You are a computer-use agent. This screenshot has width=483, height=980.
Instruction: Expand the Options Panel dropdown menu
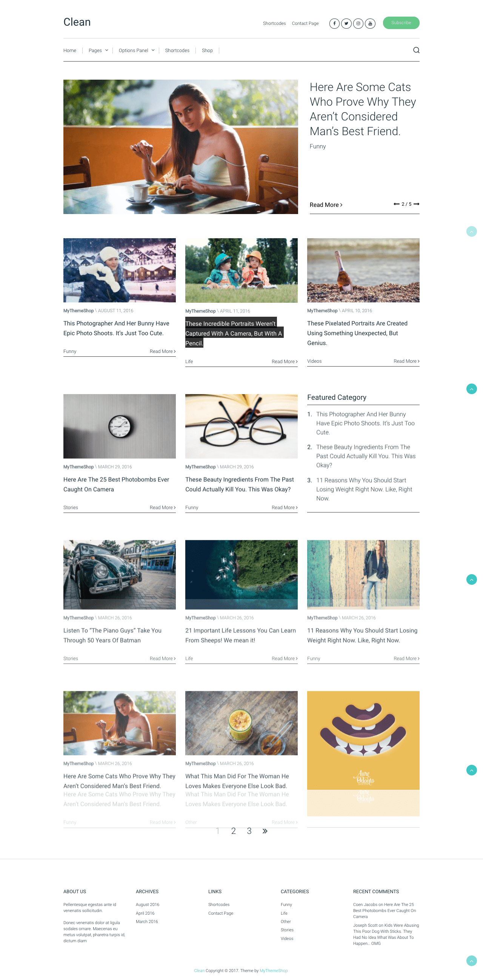pos(137,50)
